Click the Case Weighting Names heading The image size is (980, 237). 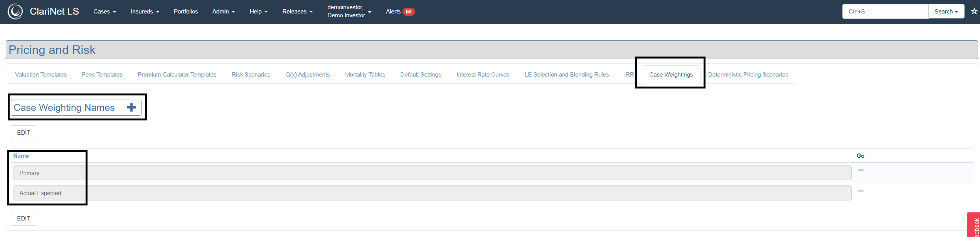pos(64,108)
